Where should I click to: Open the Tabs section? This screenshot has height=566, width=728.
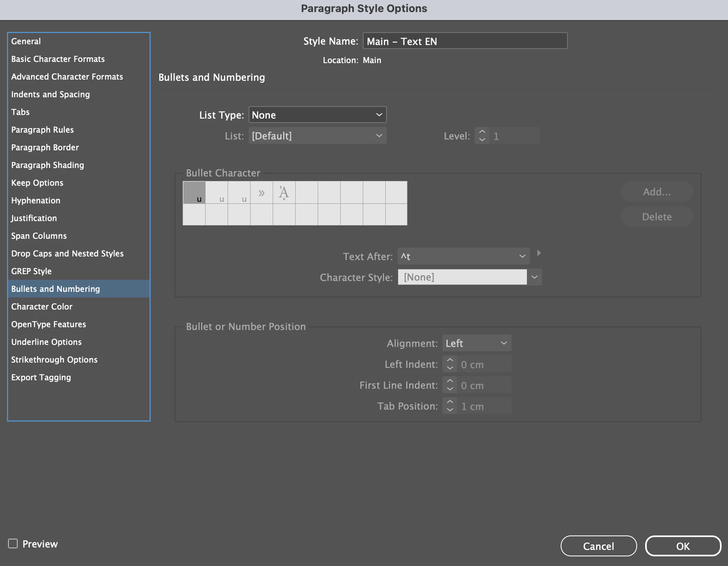click(x=79, y=112)
